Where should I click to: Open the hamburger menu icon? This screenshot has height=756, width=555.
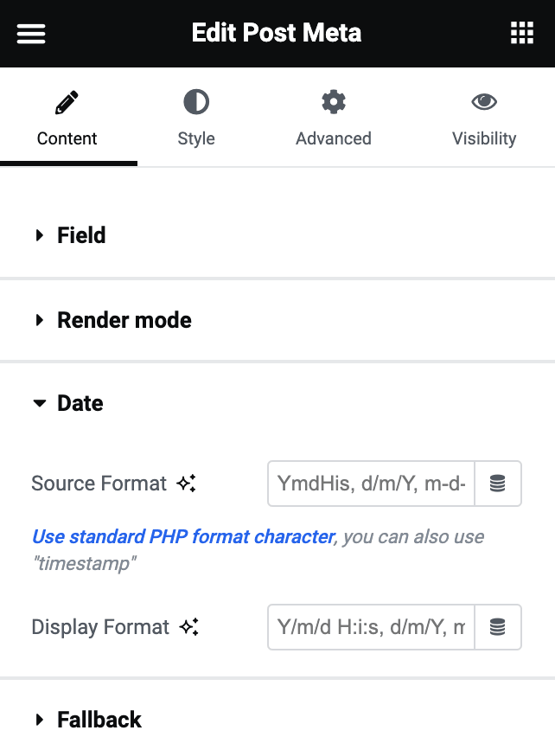click(x=31, y=34)
